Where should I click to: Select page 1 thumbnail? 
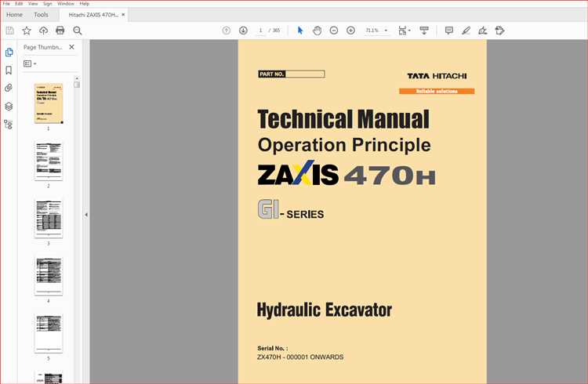(49, 103)
